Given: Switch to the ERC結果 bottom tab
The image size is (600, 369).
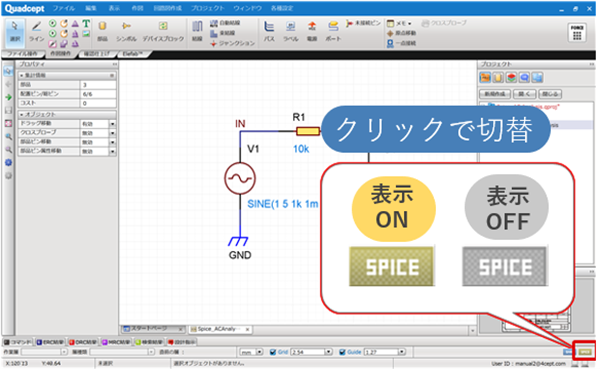Looking at the screenshot, I should 51,342.
